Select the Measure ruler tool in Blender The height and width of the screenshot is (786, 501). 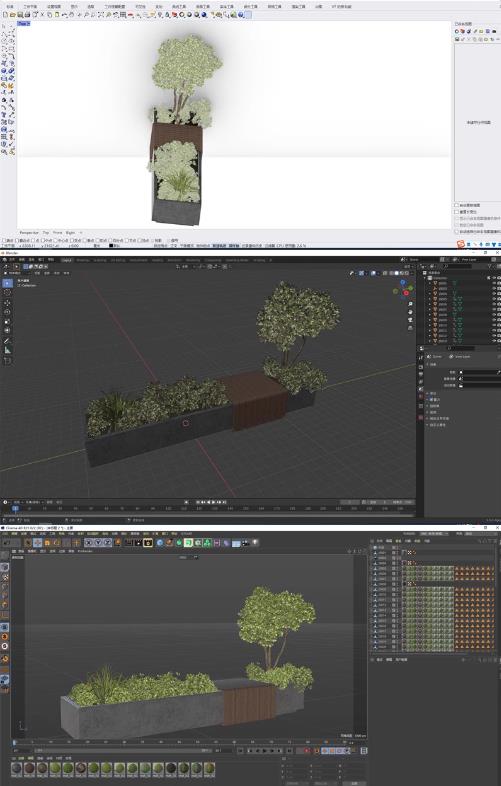pyautogui.click(x=8, y=350)
